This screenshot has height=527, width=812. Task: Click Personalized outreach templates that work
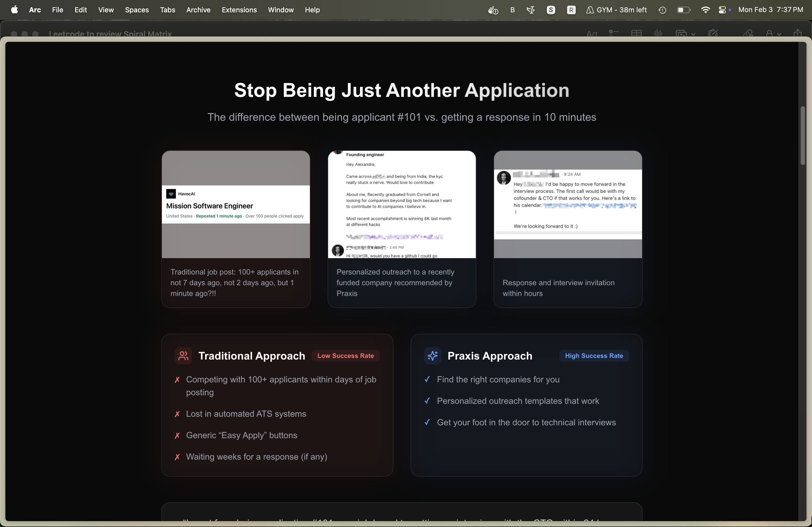coord(518,401)
